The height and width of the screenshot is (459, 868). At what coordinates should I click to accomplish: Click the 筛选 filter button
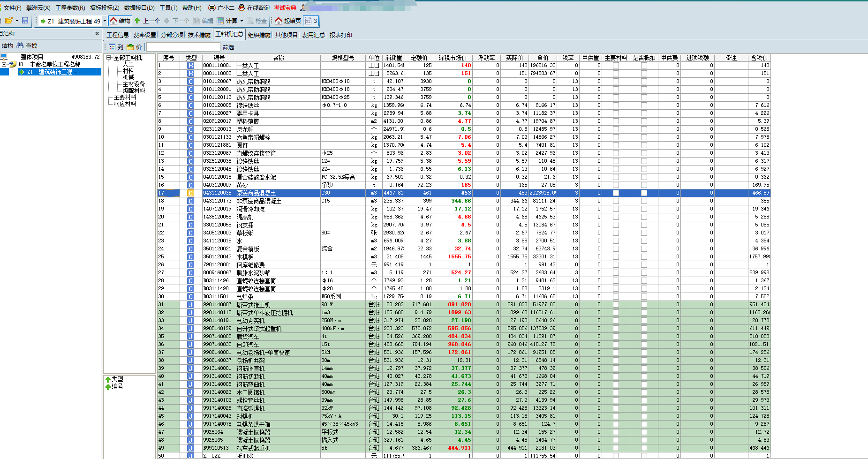pyautogui.click(x=228, y=47)
